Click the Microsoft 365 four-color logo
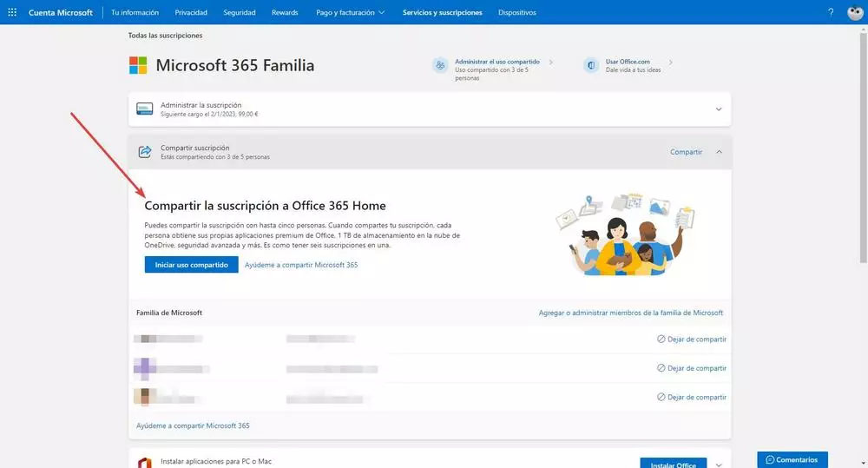Screen dimensions: 868x468 138,65
